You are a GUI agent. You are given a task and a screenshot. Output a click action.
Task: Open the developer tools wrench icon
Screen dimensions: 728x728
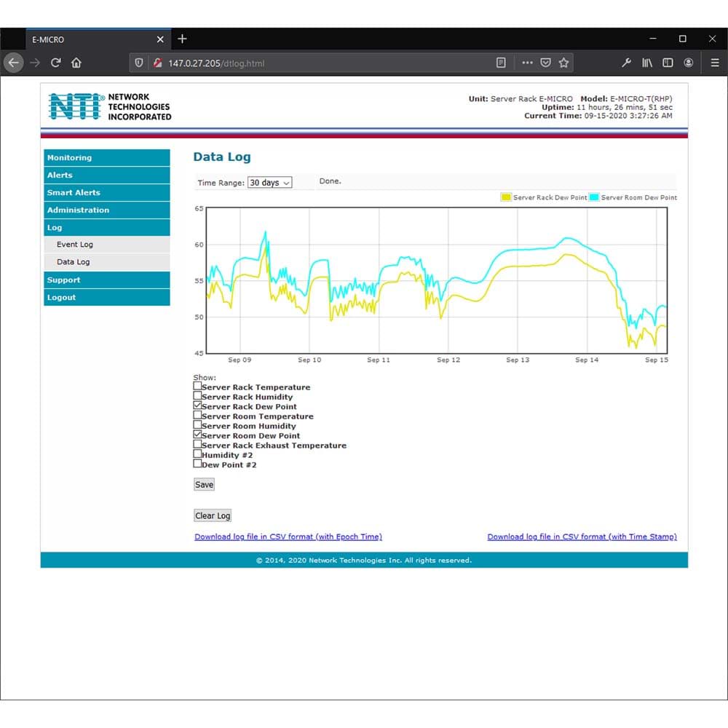click(x=626, y=63)
